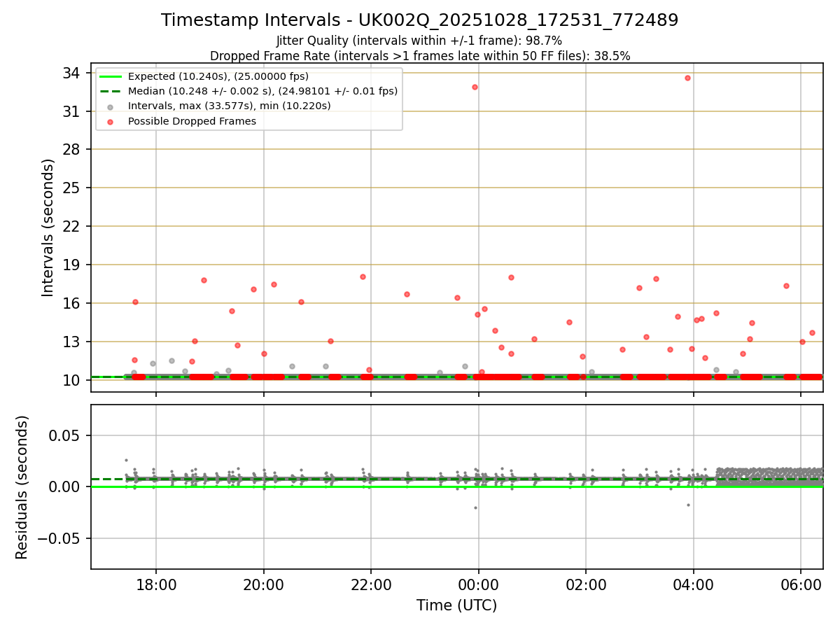The image size is (840, 630).
Task: Click the 'Time (UTC)' x-axis label
Action: pyautogui.click(x=456, y=605)
